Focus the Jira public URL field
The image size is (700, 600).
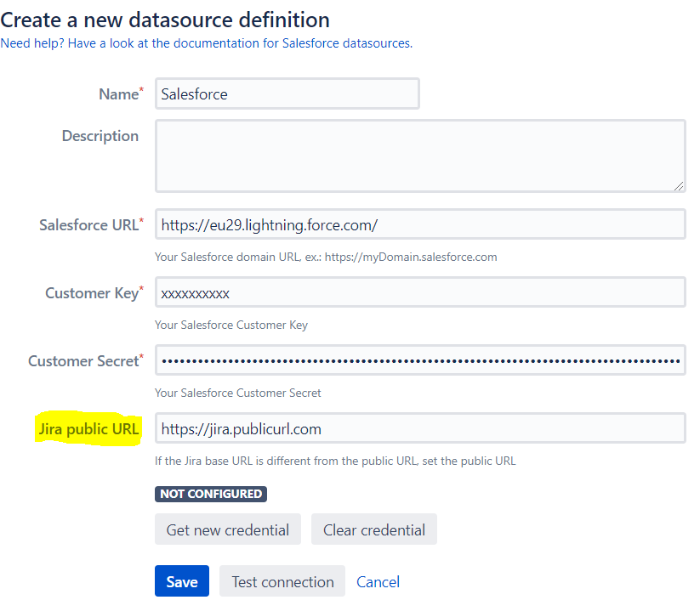point(419,428)
